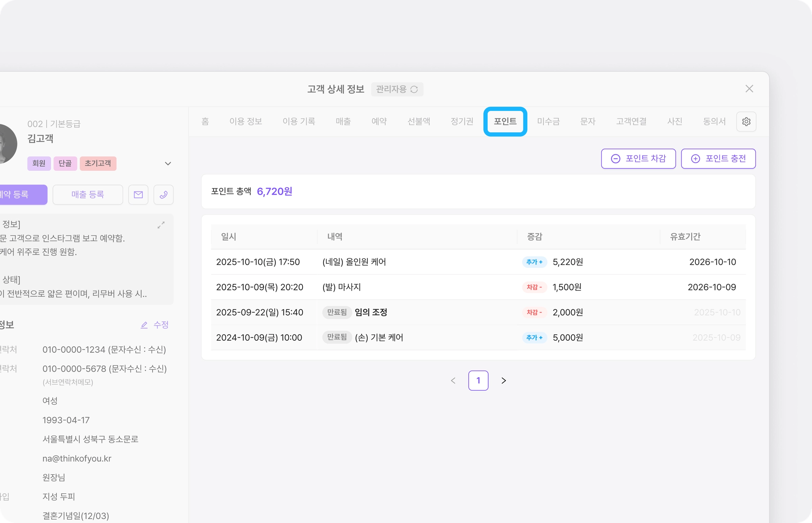The image size is (812, 523).
Task: Click the 포인트 차감 button
Action: [638, 158]
